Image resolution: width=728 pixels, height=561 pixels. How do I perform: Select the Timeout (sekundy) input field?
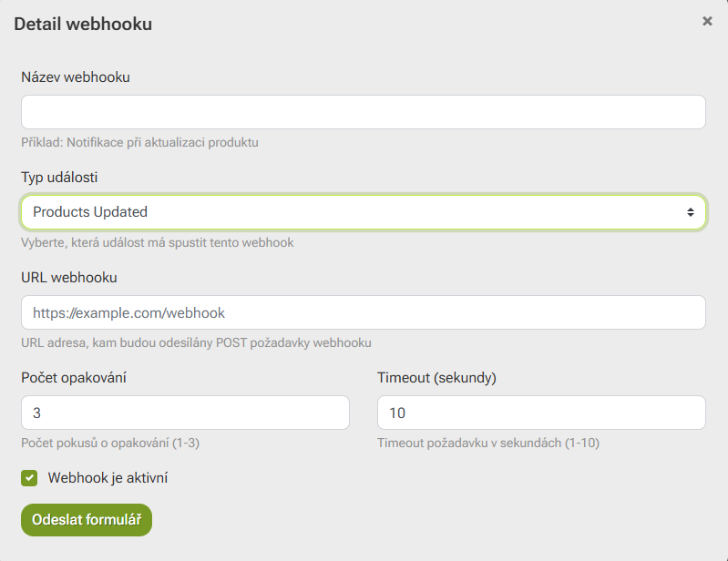click(x=541, y=413)
